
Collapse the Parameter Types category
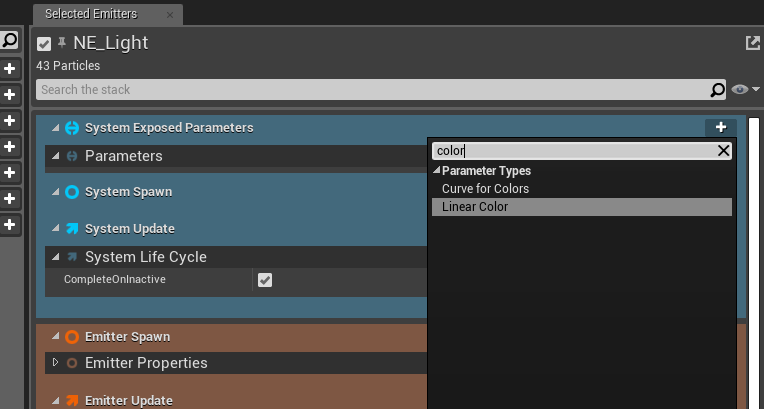(x=437, y=171)
